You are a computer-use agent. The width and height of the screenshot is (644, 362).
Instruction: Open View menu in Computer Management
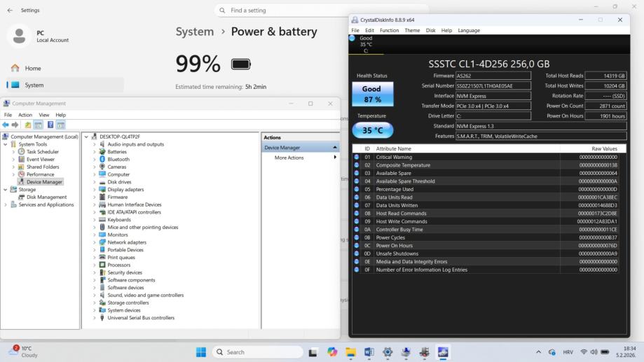pos(44,115)
